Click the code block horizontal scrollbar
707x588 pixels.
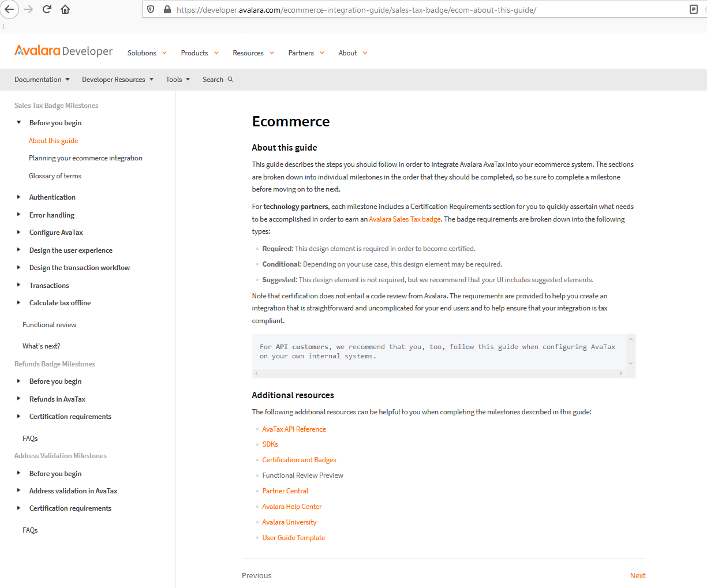tap(439, 373)
